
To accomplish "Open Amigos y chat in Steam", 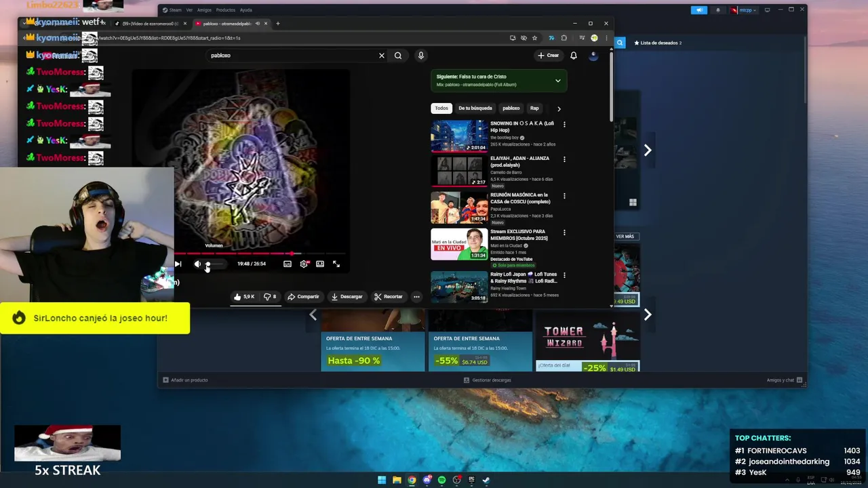I will coord(785,380).
